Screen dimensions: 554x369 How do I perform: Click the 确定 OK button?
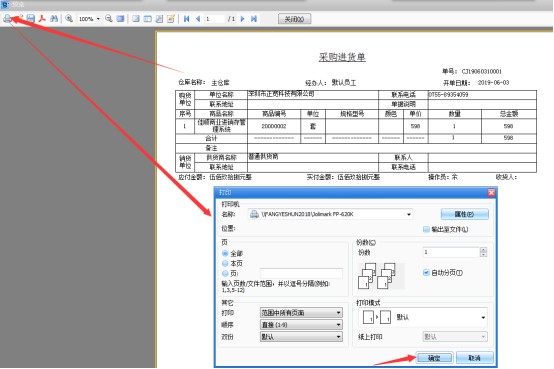[434, 358]
